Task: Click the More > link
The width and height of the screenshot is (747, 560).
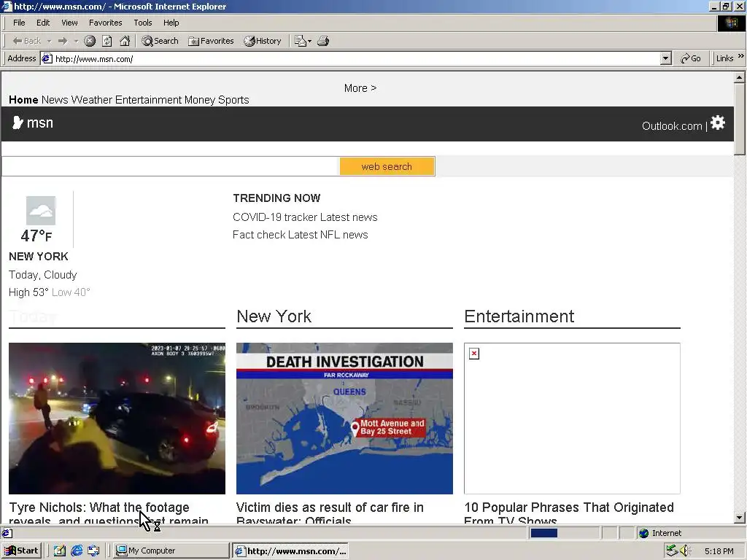Action: pos(360,88)
